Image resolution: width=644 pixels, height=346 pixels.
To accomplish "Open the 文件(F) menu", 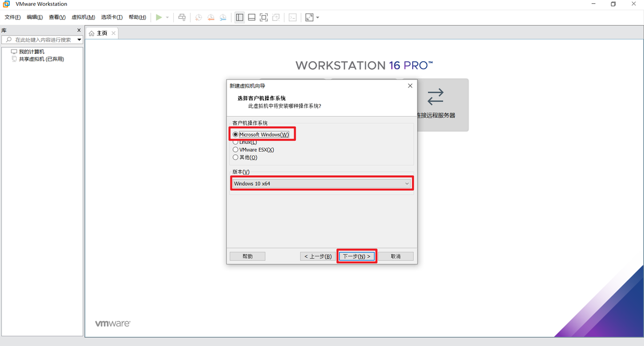I will (x=13, y=17).
